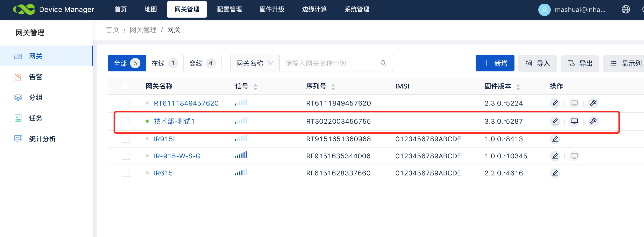Sort the table by 固件版本 column
This screenshot has width=644, height=237.
[x=518, y=87]
